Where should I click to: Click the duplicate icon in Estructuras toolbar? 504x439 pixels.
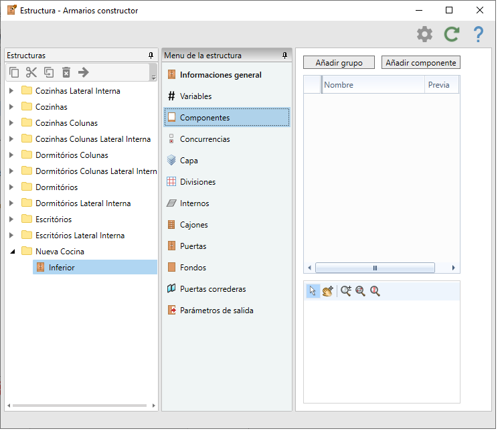(x=49, y=72)
